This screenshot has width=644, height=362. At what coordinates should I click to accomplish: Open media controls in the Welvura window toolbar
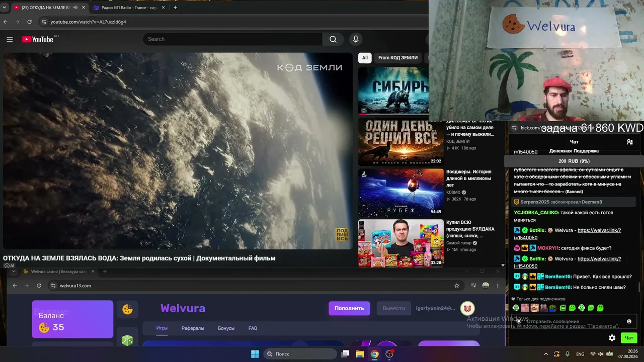coord(473,286)
